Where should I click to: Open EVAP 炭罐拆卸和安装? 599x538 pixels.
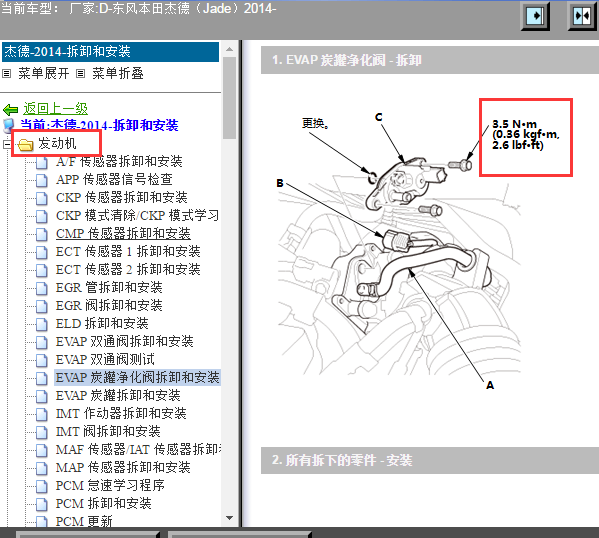point(118,395)
